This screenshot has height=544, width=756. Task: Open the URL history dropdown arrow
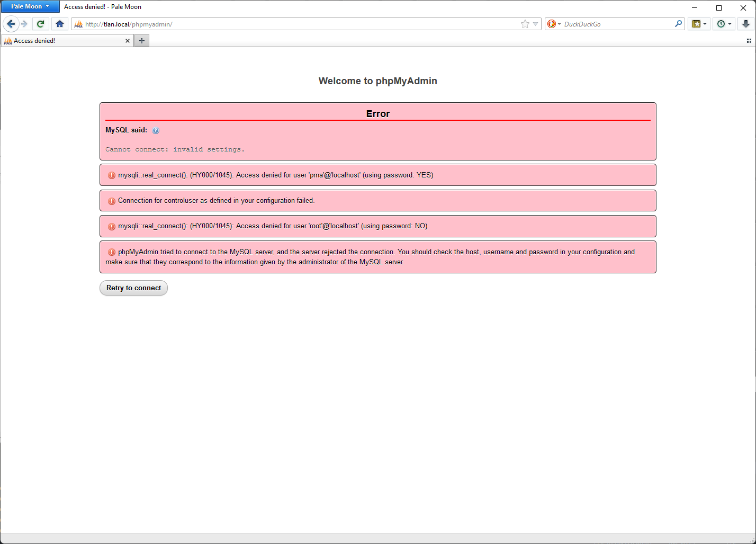[535, 24]
